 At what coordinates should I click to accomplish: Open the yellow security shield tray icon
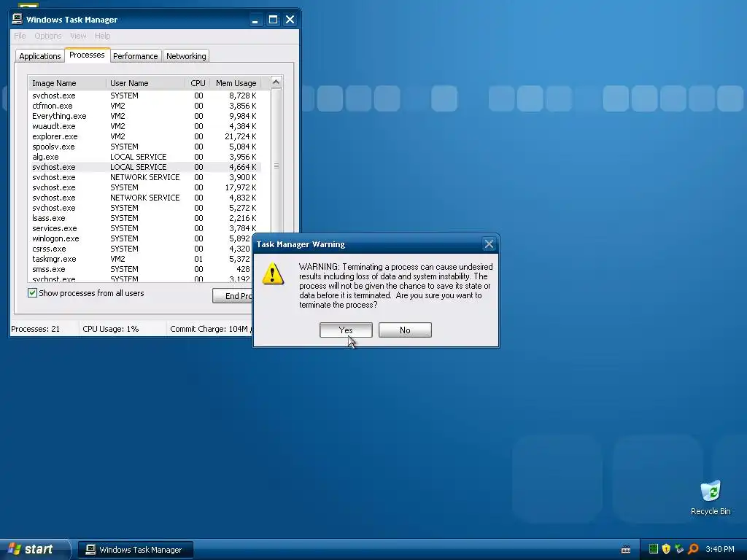pyautogui.click(x=666, y=549)
